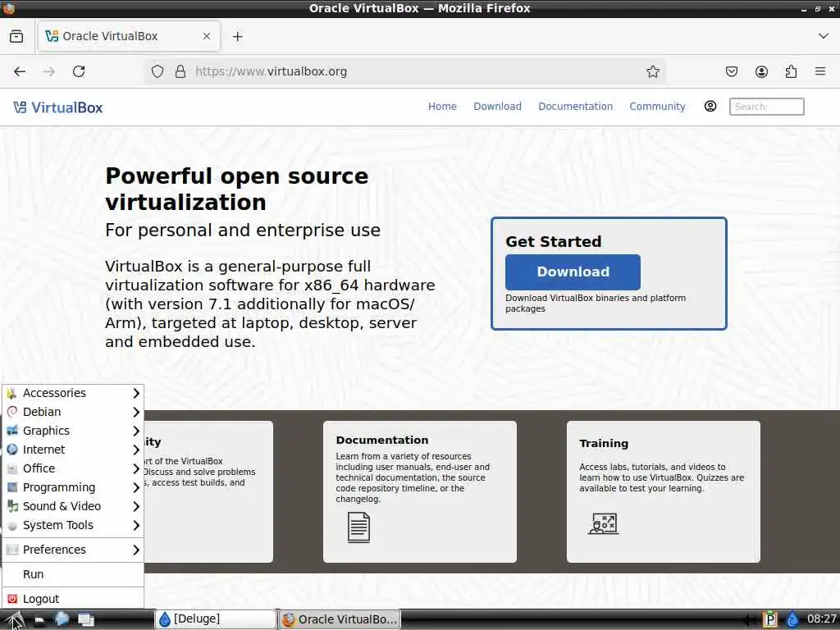Click the site user account icon
Screen dimensions: 840x630
[710, 106]
